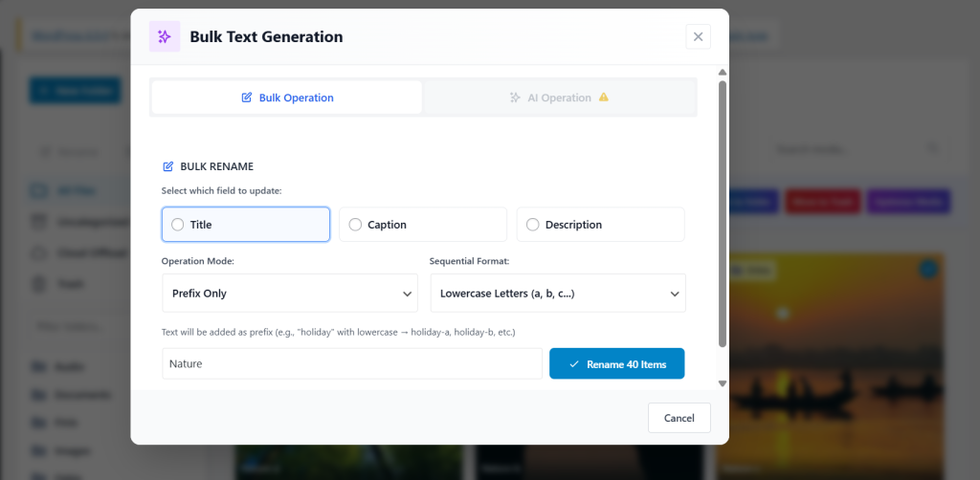Click the pencil icon next to BULK RENAME heading
Viewport: 980px width, 480px height.
point(168,166)
